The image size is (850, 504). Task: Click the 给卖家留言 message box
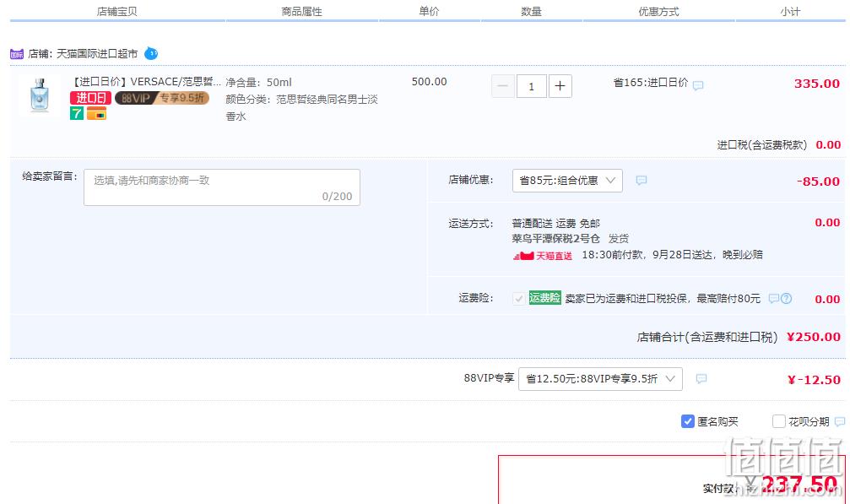(x=222, y=187)
